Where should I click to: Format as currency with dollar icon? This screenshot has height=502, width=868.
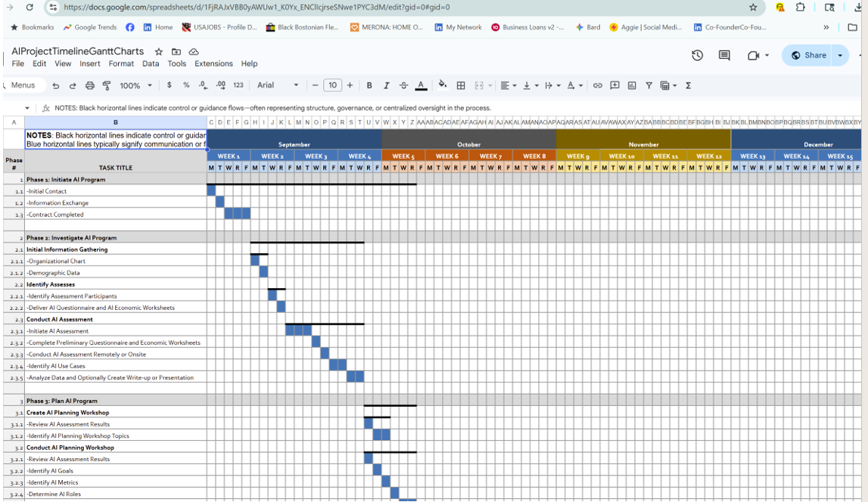pyautogui.click(x=169, y=85)
